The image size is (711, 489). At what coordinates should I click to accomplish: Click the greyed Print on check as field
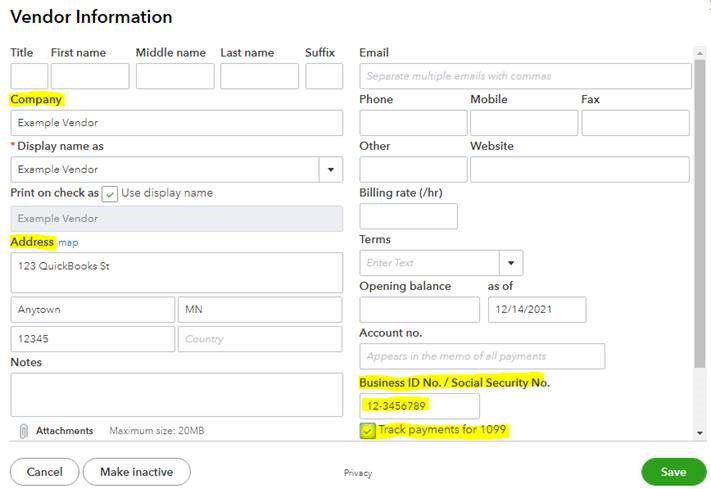click(176, 219)
